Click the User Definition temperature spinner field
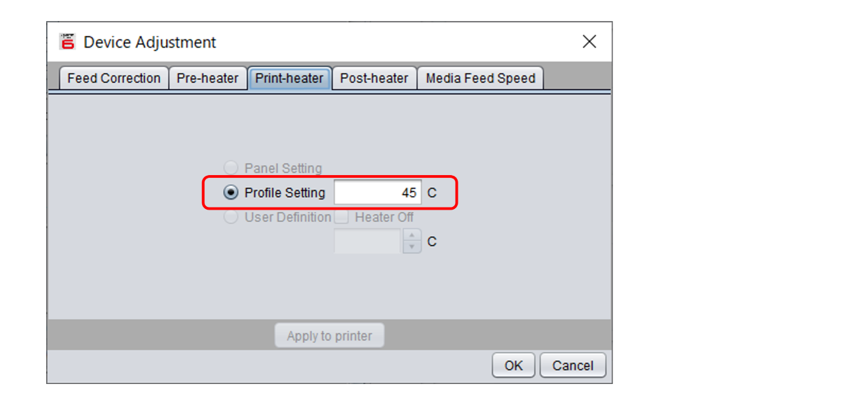868x403 pixels. [x=368, y=242]
